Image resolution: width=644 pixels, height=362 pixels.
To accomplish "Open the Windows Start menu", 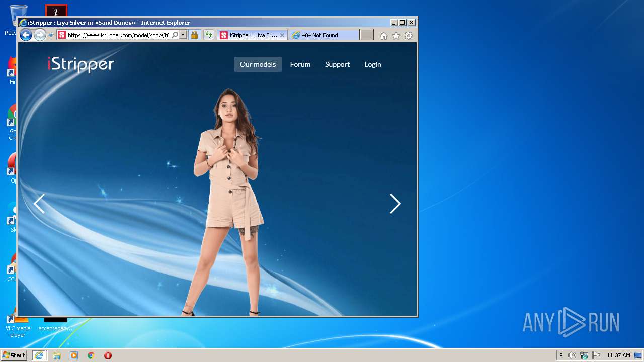I will [14, 355].
